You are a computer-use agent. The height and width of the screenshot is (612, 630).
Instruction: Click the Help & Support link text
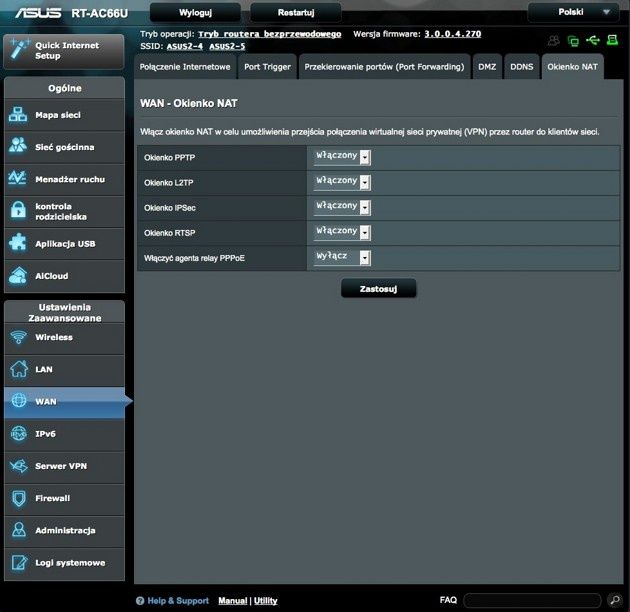pyautogui.click(x=178, y=601)
